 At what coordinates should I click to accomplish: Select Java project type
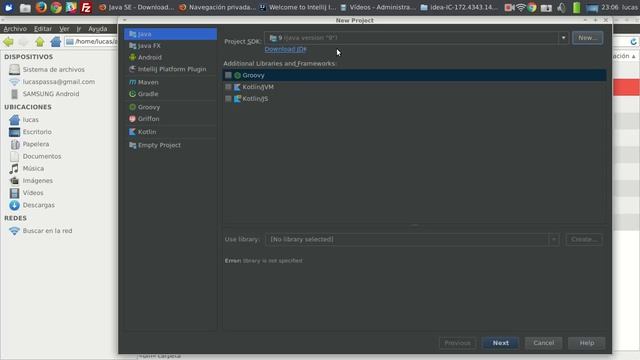[170, 34]
